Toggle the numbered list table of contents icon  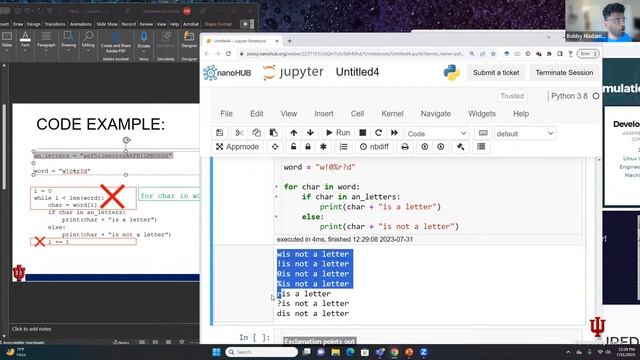coord(344,147)
